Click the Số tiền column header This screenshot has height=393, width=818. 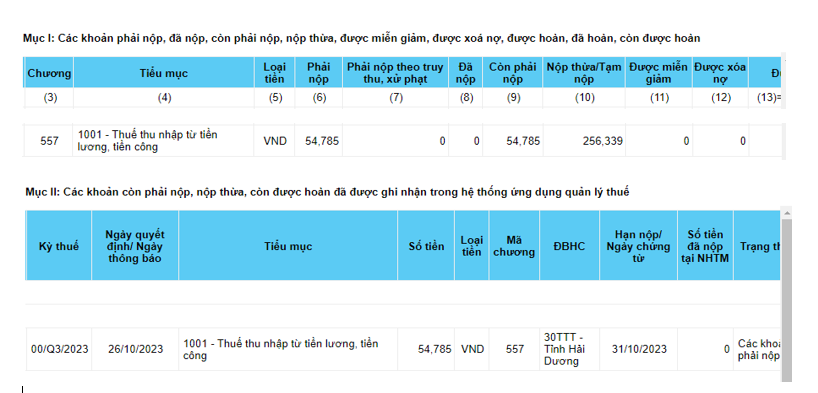(426, 246)
